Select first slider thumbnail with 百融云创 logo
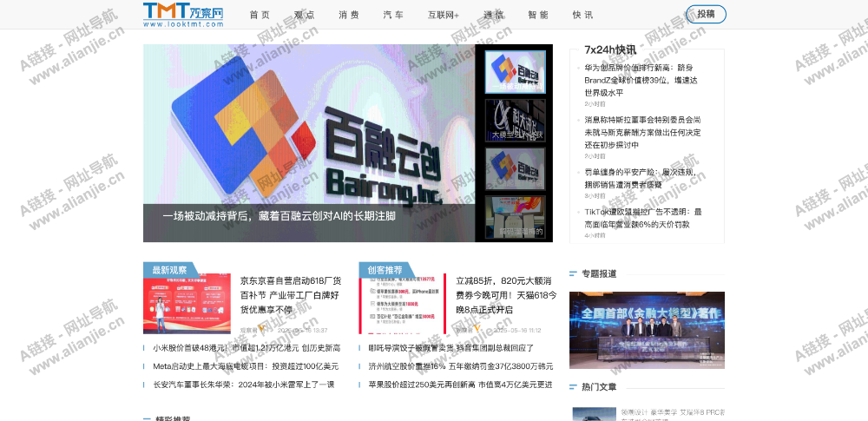Image resolution: width=868 pixels, height=421 pixels. click(516, 72)
